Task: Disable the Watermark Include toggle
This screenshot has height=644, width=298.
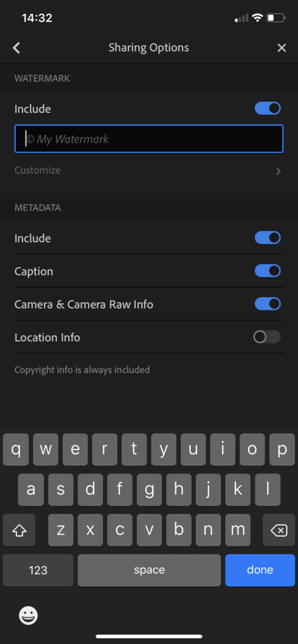Action: [x=268, y=108]
